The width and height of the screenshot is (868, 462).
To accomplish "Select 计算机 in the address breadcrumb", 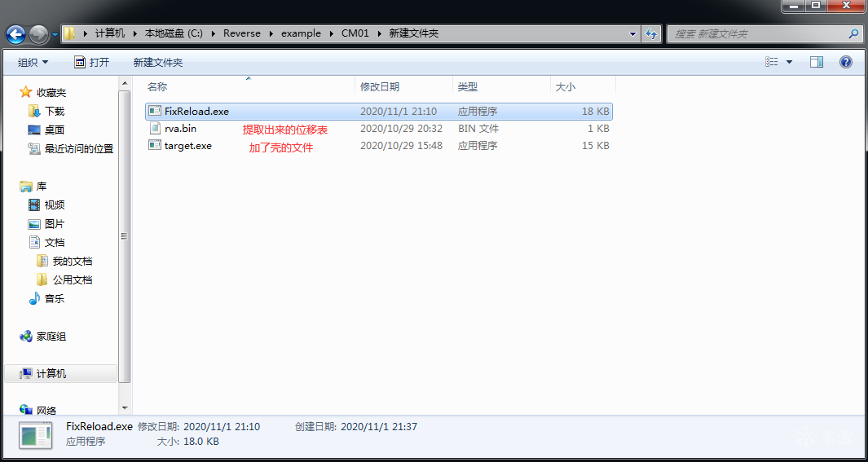I will [x=109, y=33].
